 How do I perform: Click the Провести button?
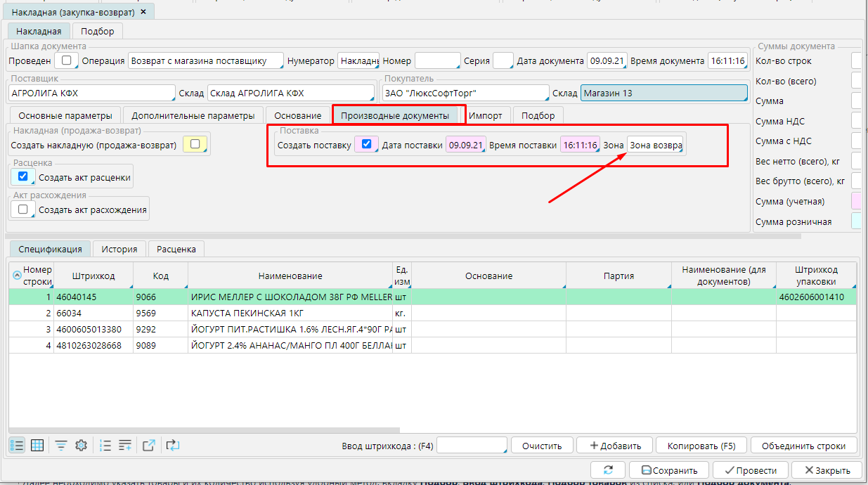pos(750,470)
